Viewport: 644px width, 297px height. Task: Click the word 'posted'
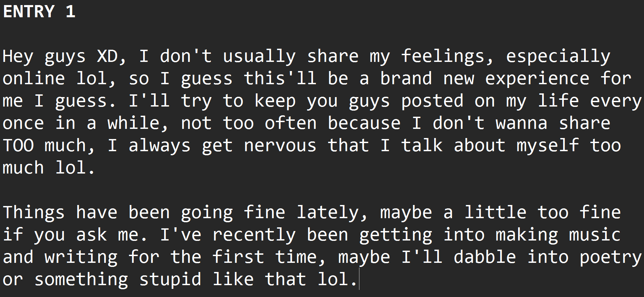tap(432, 101)
